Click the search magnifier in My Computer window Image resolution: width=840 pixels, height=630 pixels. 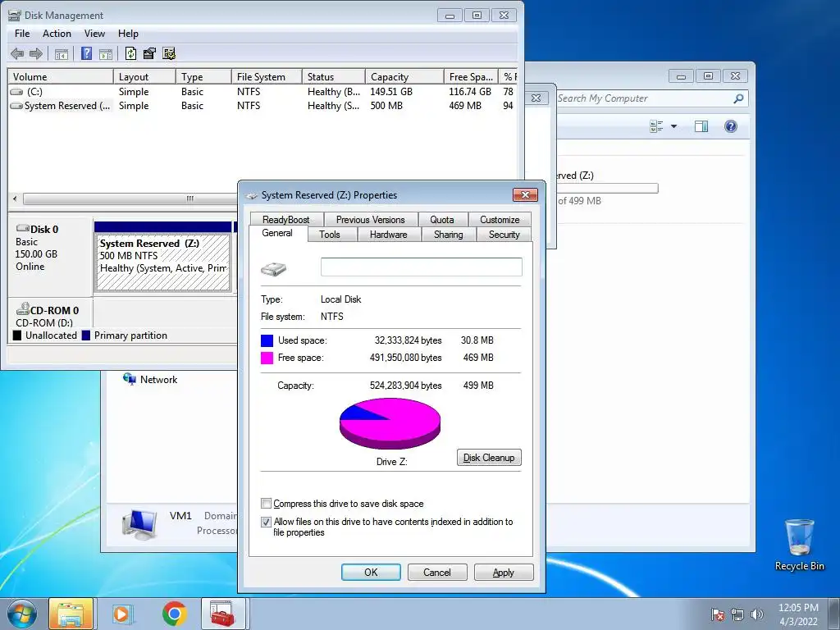point(738,98)
